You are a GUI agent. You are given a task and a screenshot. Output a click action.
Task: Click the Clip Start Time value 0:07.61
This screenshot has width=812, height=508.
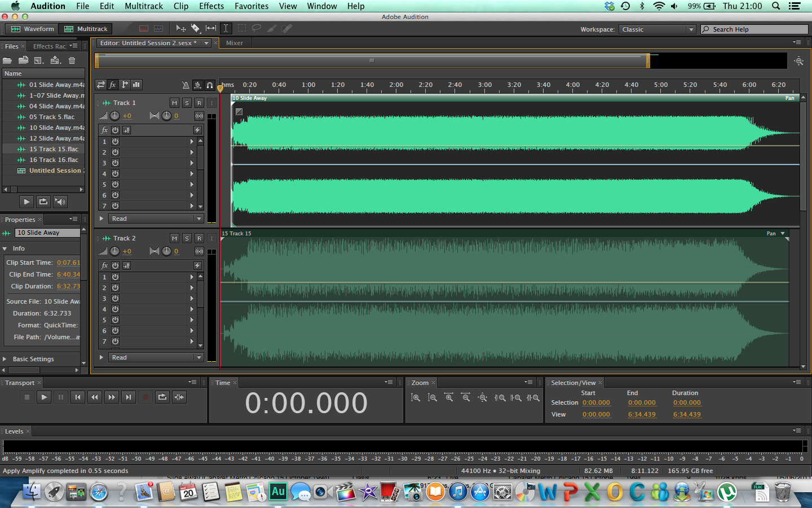pyautogui.click(x=68, y=262)
